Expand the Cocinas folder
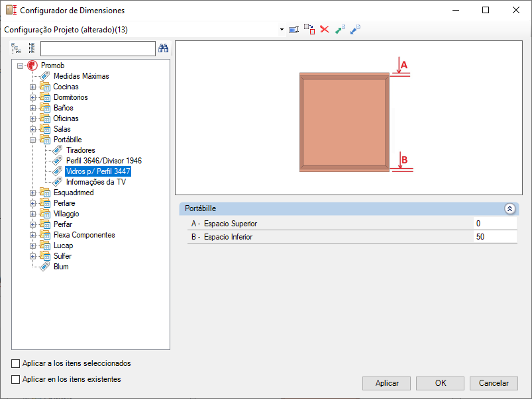This screenshot has width=532, height=399. tap(32, 87)
